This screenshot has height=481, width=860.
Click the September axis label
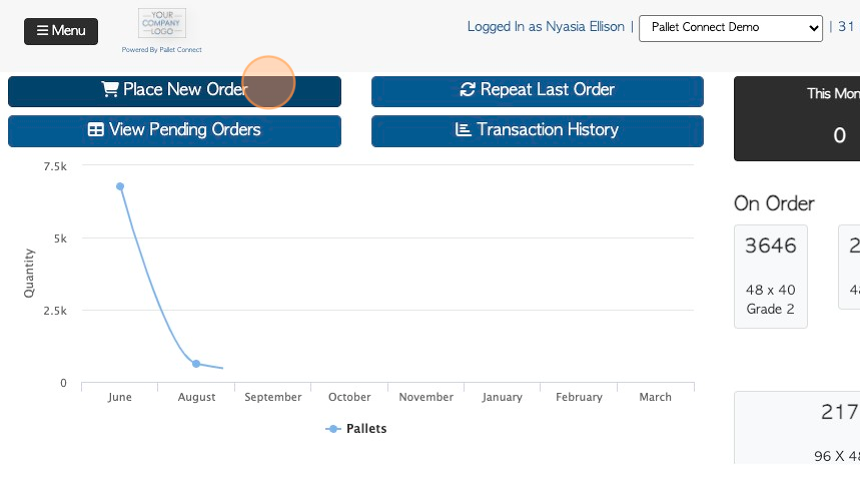pos(273,397)
